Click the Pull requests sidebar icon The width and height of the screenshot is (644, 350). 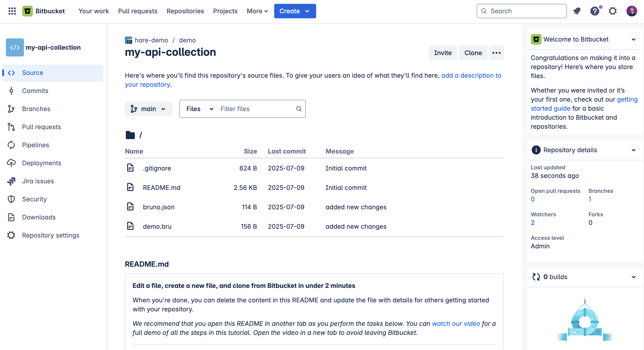click(11, 127)
